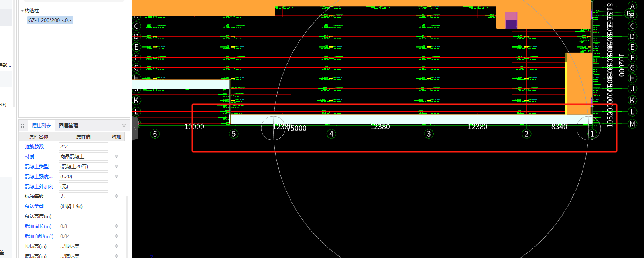Click axis bubble 4 at the drawing bottom
The image size is (644, 258).
coord(331,134)
